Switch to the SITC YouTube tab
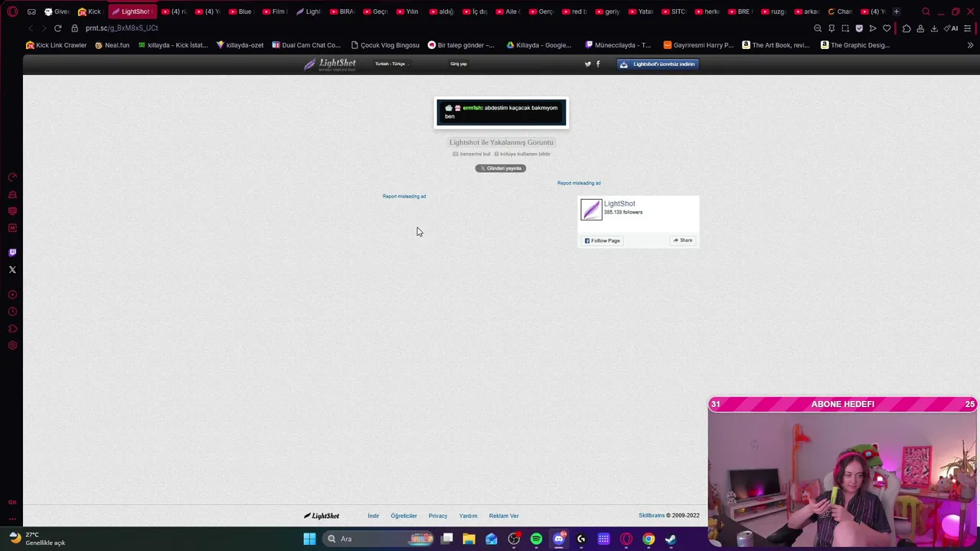Image resolution: width=980 pixels, height=551 pixels. (674, 11)
